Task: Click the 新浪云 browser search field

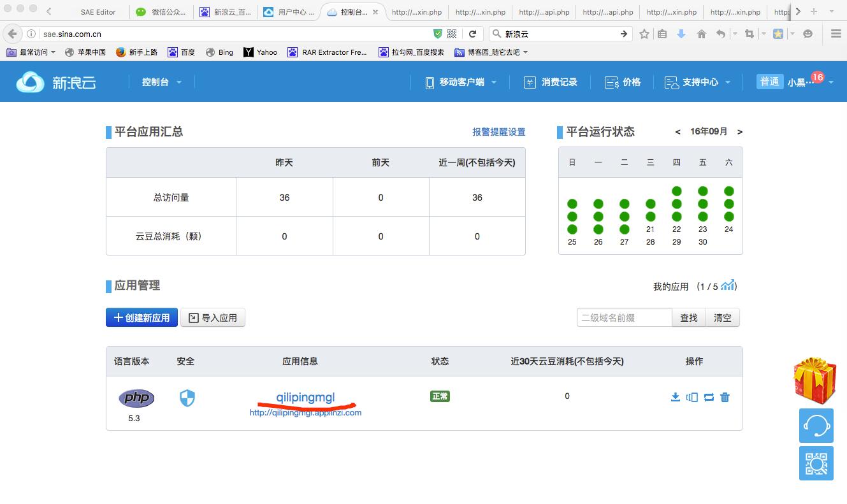Action: (561, 34)
